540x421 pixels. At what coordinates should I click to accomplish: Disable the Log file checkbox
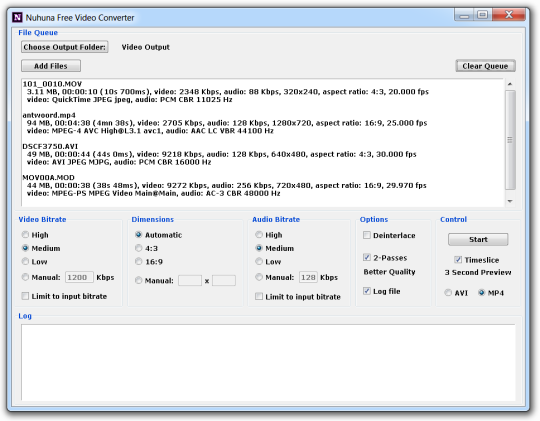point(367,291)
